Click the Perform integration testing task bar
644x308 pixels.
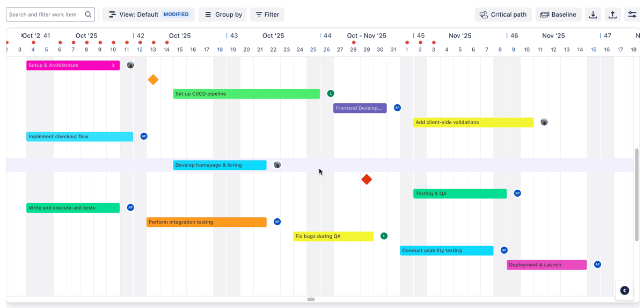[x=206, y=222]
